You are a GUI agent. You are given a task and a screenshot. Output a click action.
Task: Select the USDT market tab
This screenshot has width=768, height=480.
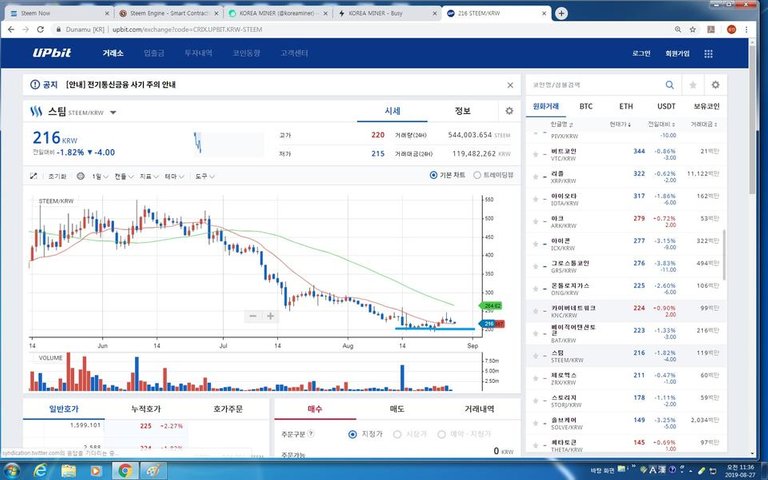pos(666,106)
